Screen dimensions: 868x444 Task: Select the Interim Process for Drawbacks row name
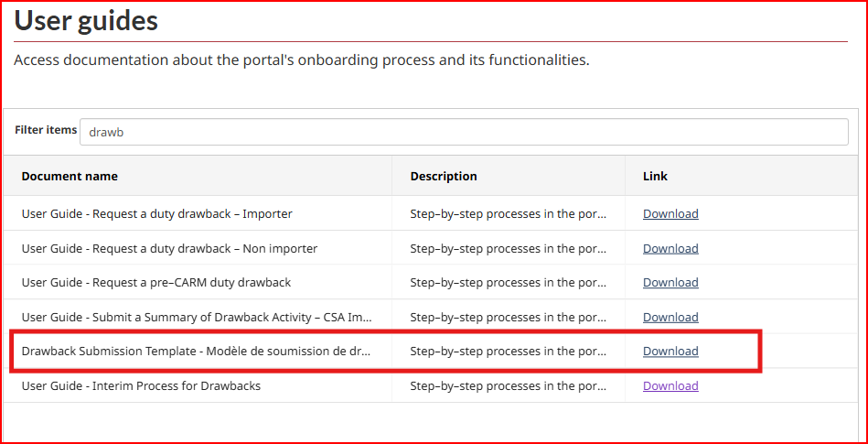[x=141, y=385]
